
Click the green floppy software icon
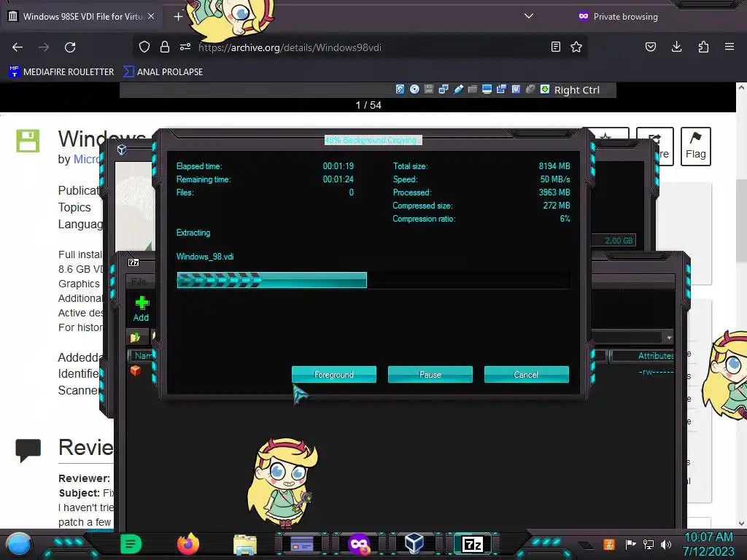click(28, 141)
